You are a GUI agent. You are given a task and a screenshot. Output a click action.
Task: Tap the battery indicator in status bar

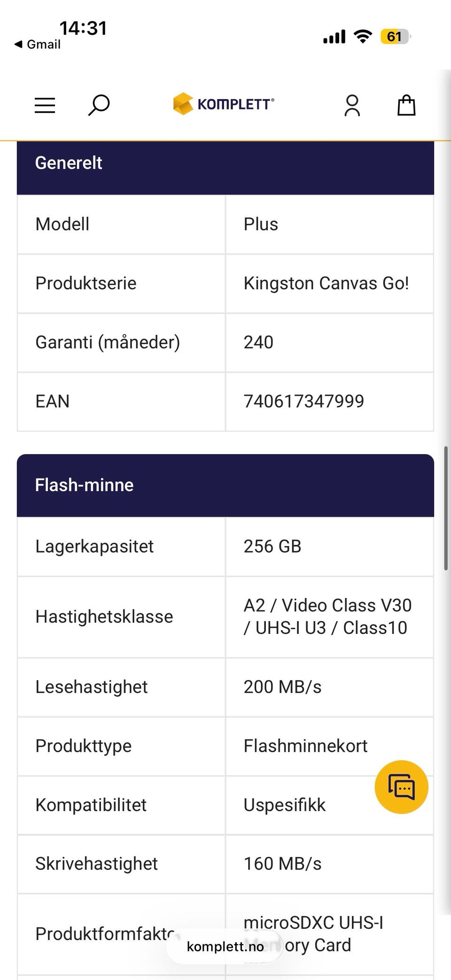[x=396, y=37]
